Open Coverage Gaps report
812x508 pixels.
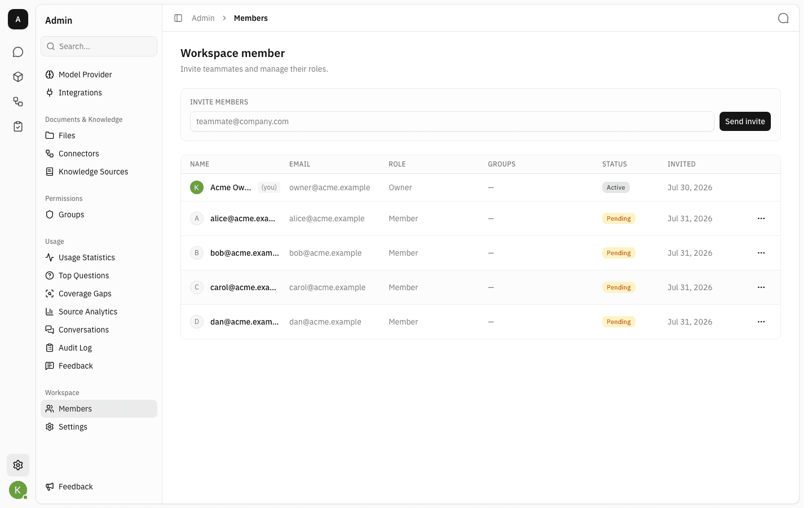click(99, 294)
